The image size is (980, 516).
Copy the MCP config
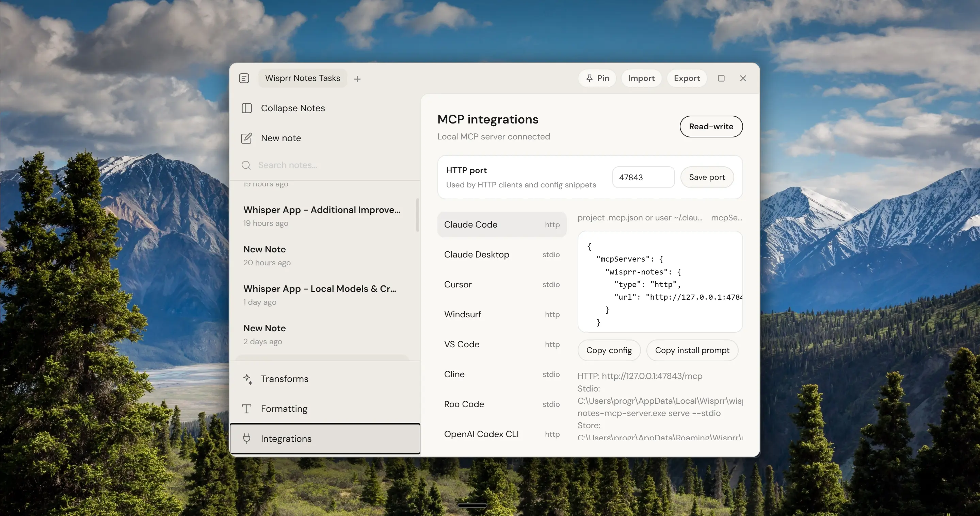click(609, 350)
